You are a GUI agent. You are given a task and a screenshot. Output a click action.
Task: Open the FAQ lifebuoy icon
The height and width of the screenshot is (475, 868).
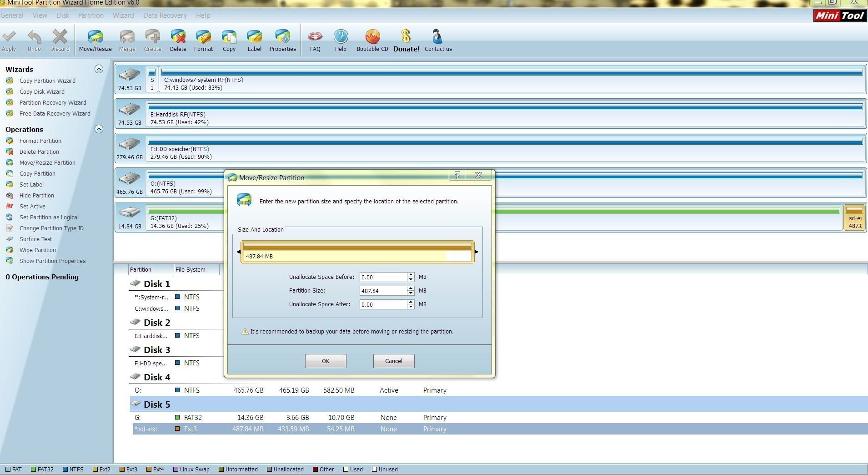315,36
